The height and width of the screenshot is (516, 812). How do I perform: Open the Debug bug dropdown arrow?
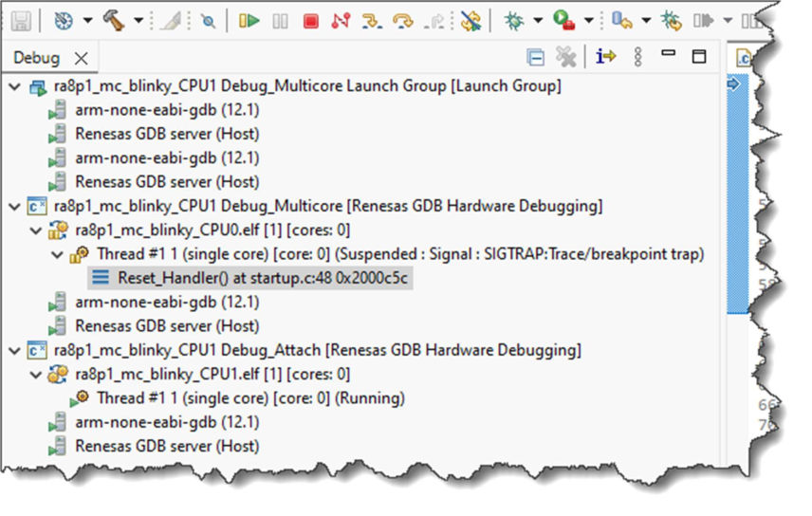point(538,21)
